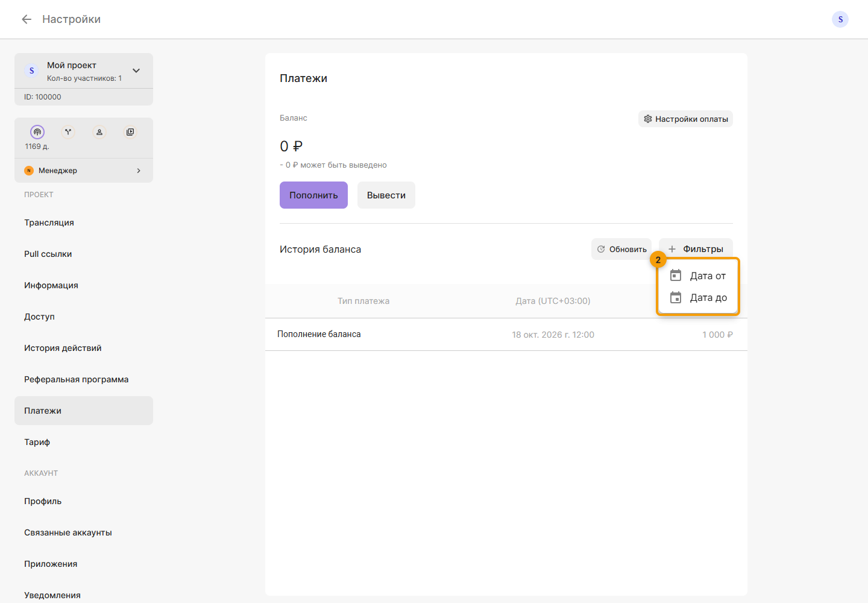Go to Профиль account settings

pos(84,501)
